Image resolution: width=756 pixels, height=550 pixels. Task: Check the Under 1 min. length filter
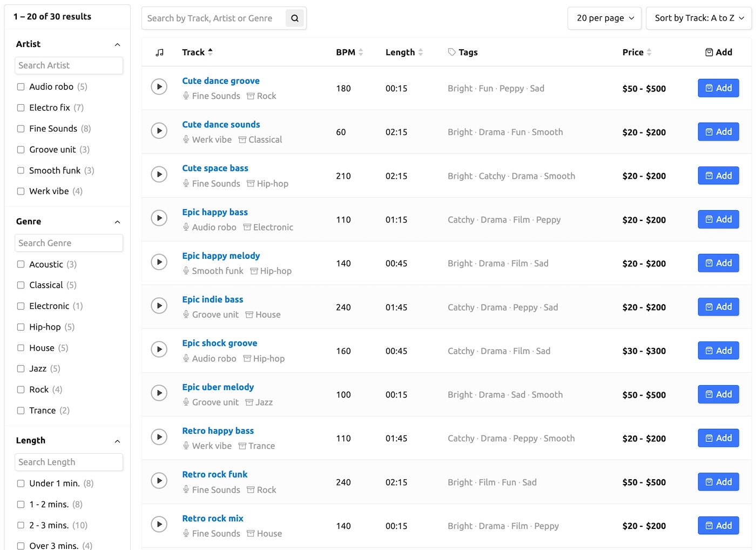[21, 484]
